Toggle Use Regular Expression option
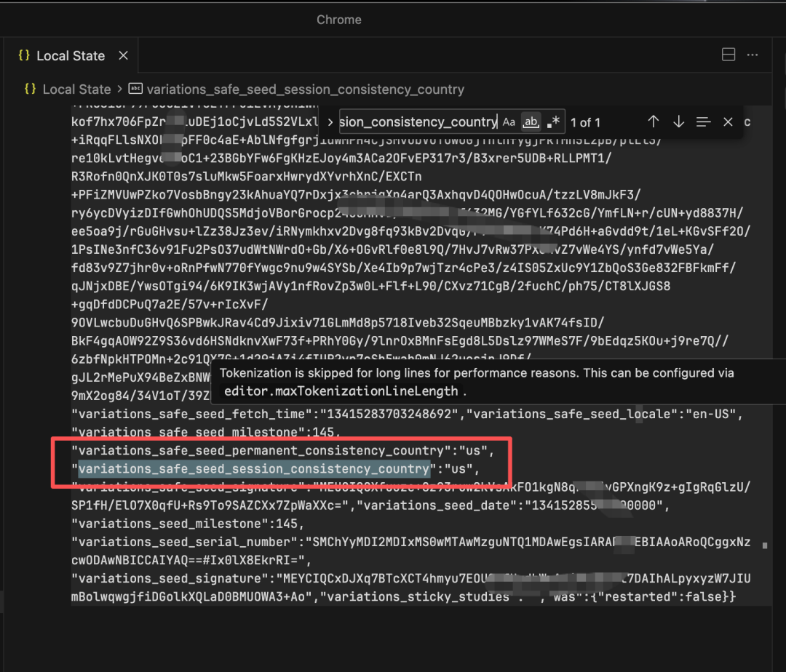Image resolution: width=786 pixels, height=672 pixels. click(554, 122)
